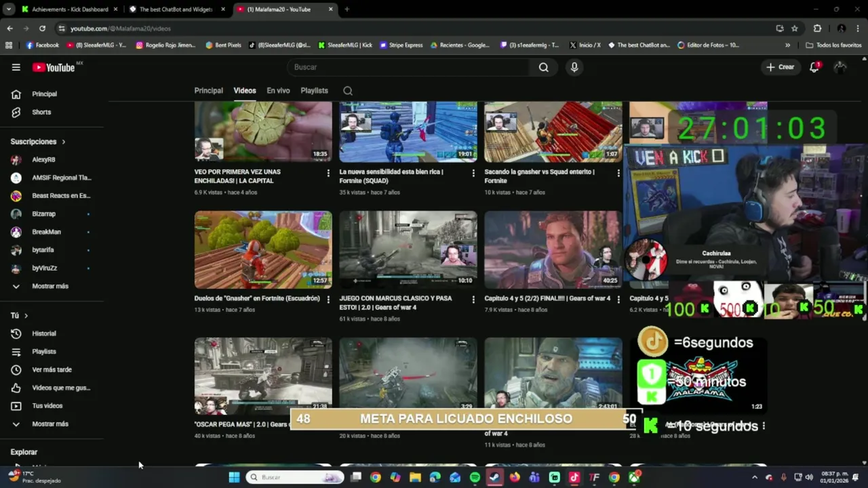Play the Capitulo 4 y 5 (2/2) FINAL thumbnail
The height and width of the screenshot is (488, 868).
(553, 250)
